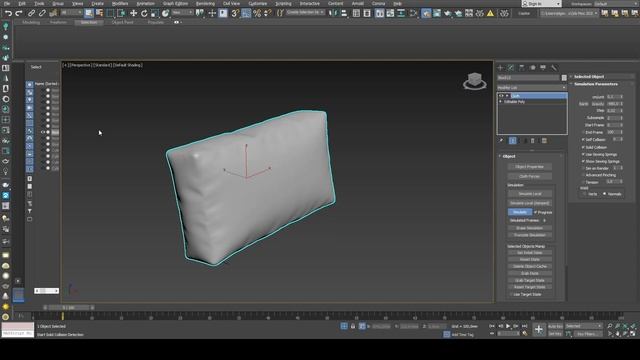
Task: Open the Sign In dropdown
Action: (541, 4)
